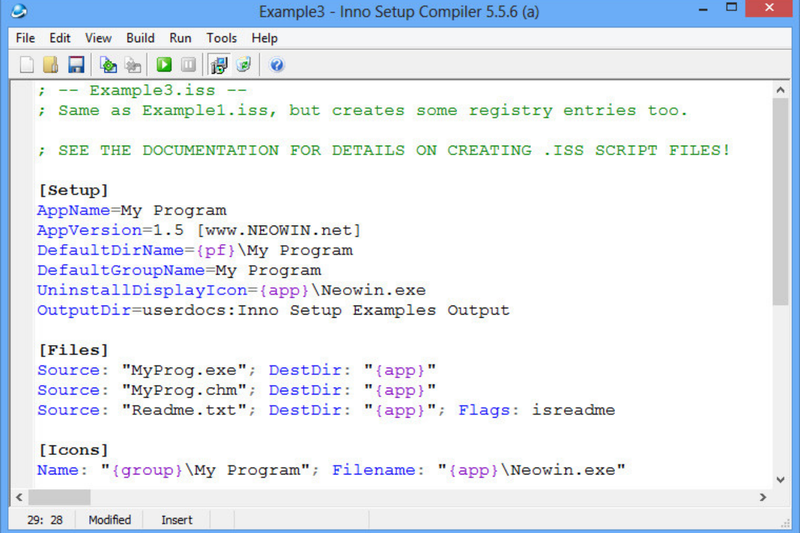Click the isreadme flag value
The image size is (800, 533).
(573, 410)
